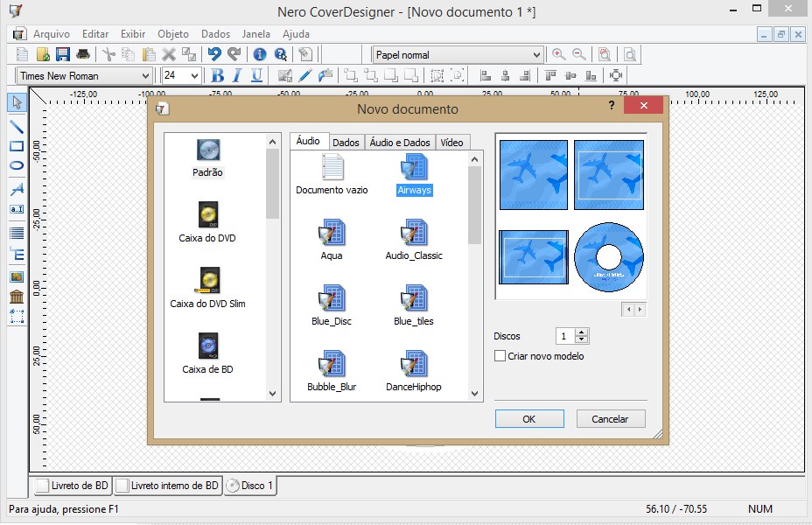
Task: Select the Ellipse tool
Action: (x=17, y=165)
